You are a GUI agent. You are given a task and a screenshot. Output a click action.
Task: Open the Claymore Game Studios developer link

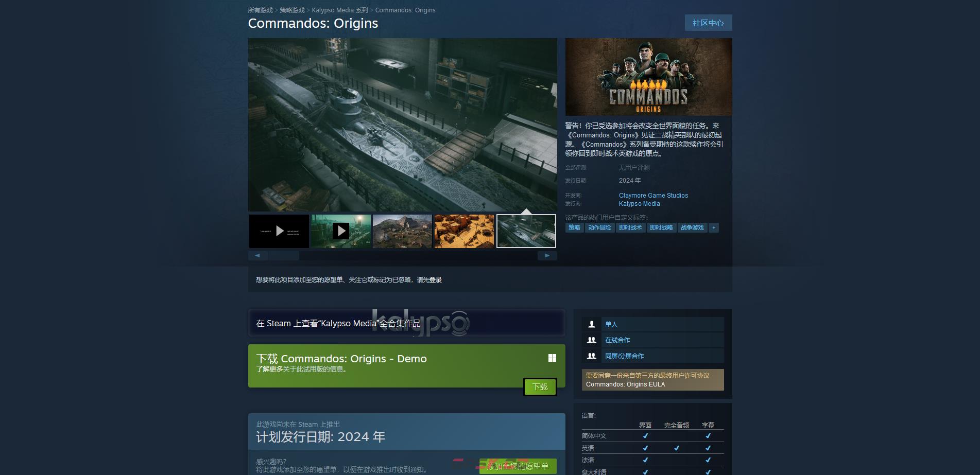pos(653,196)
